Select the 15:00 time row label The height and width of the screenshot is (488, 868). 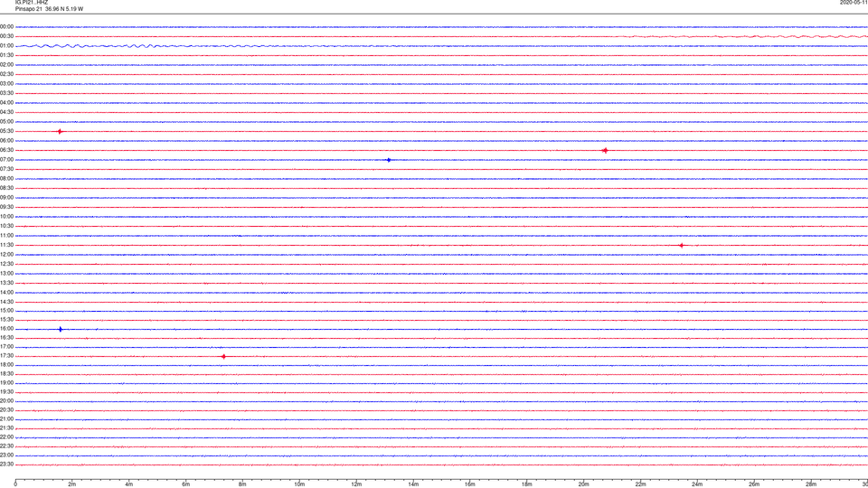(7, 311)
